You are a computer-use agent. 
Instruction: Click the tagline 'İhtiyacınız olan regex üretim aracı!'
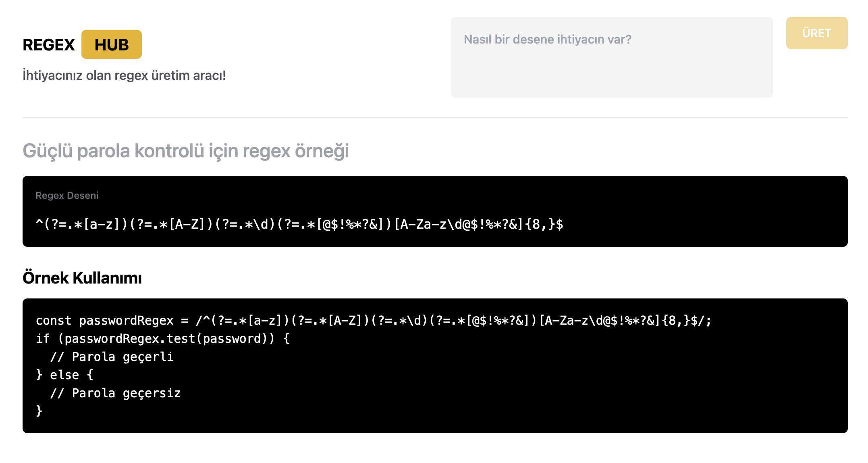pyautogui.click(x=124, y=75)
